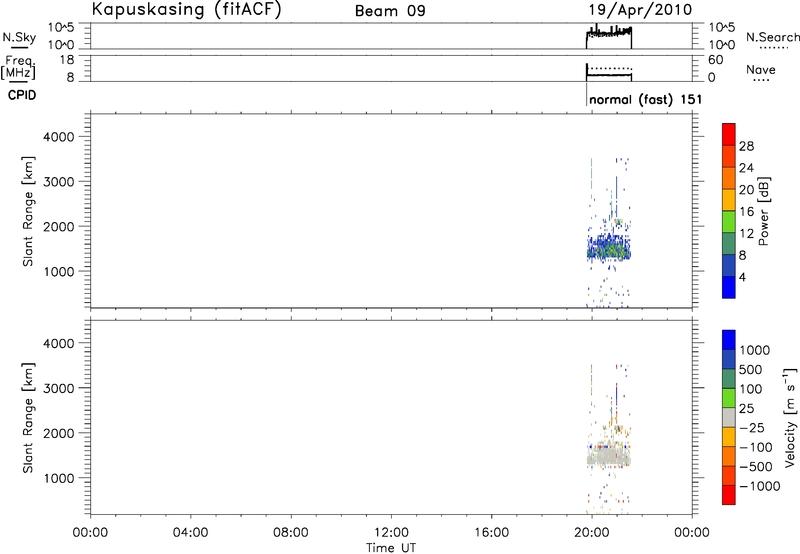Click the Power [dB] colorbar title
Image resolution: width=800 pixels, height=554 pixels.
tap(763, 211)
